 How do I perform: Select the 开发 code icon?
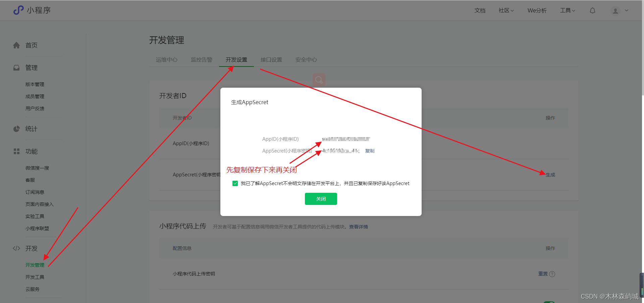[16, 248]
